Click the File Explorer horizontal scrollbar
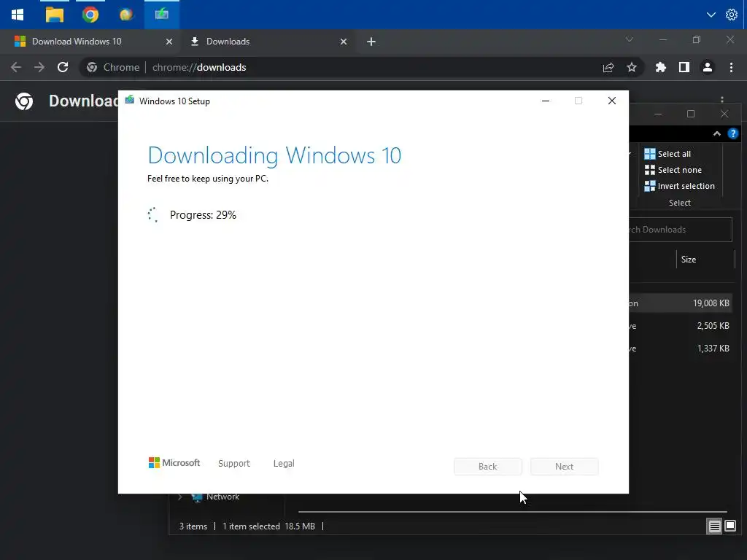 click(x=513, y=512)
